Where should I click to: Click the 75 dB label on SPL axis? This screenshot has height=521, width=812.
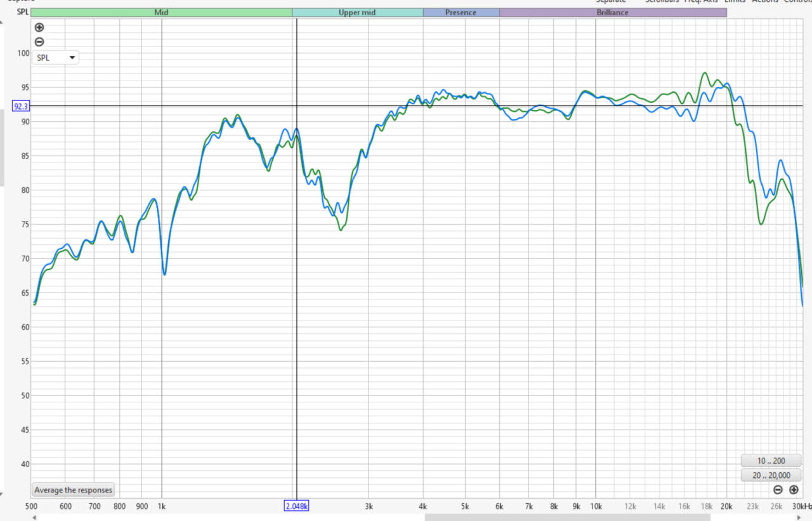[25, 225]
